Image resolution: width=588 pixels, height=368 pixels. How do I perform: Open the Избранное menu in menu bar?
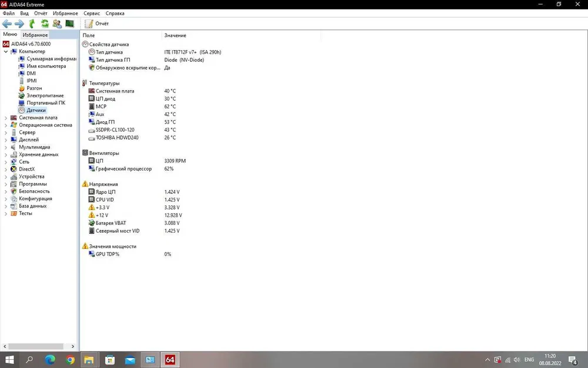[x=65, y=13]
